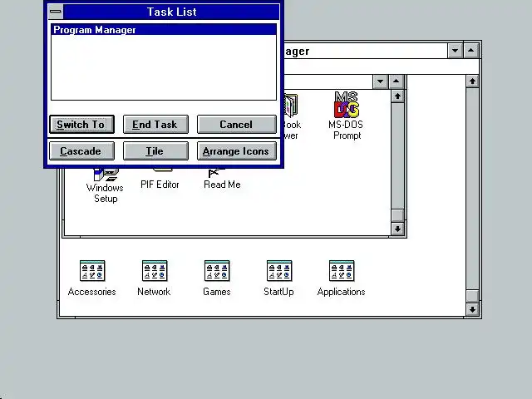Minimize the inner group window

click(381, 81)
